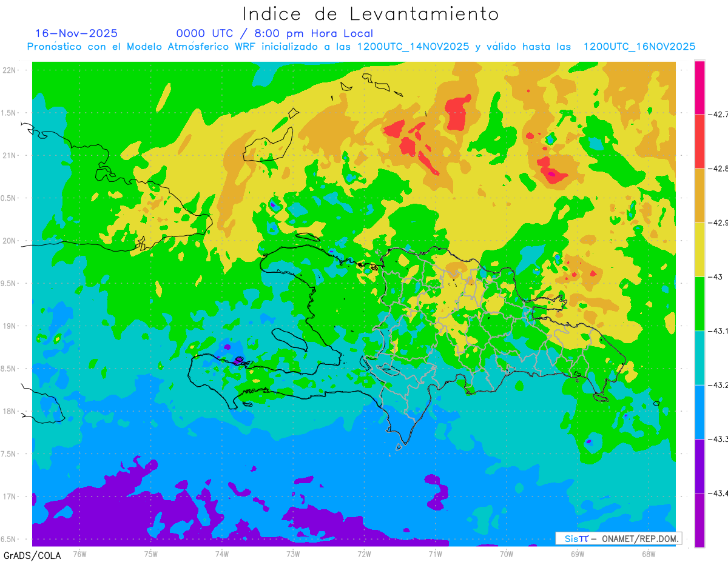Click the 'SisTT - ONAMET/REP.DOM.' label box
This screenshot has height=562, width=728.
pyautogui.click(x=619, y=538)
